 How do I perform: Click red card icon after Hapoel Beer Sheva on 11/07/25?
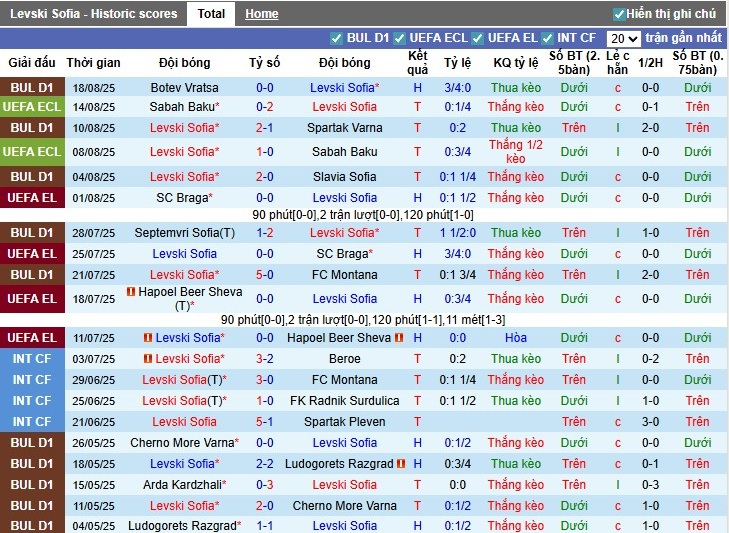tap(399, 338)
